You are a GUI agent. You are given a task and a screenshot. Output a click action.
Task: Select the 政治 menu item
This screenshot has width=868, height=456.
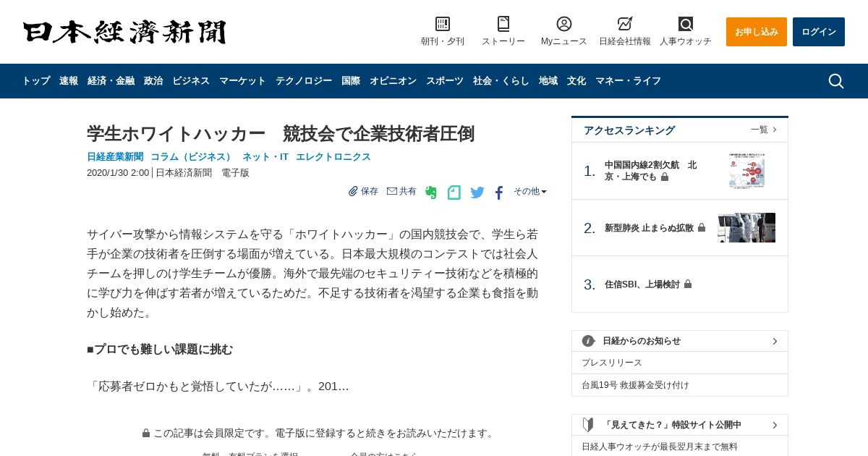[153, 81]
